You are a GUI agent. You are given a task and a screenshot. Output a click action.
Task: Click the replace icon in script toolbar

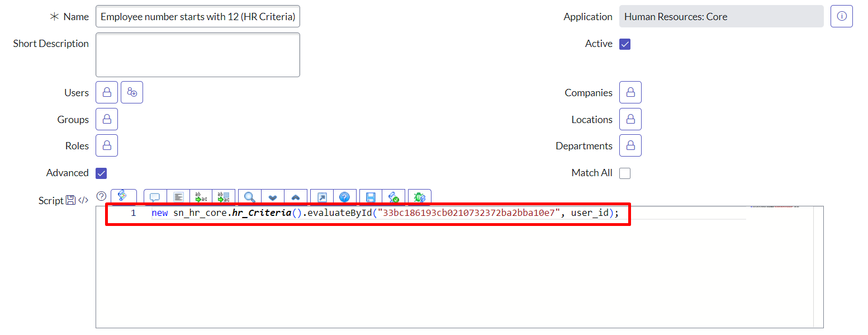[x=201, y=197]
